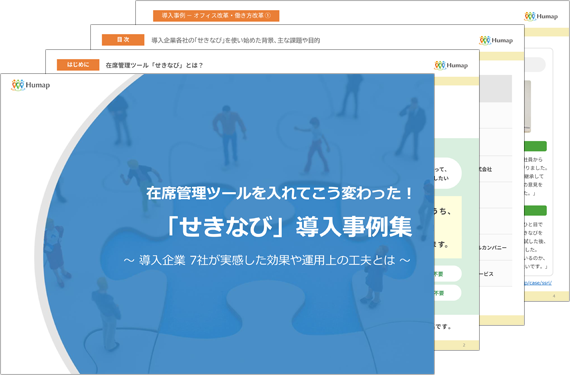Click the Humap logo on the はじめに slide
Image resolution: width=570 pixels, height=375 pixels.
pos(451,65)
